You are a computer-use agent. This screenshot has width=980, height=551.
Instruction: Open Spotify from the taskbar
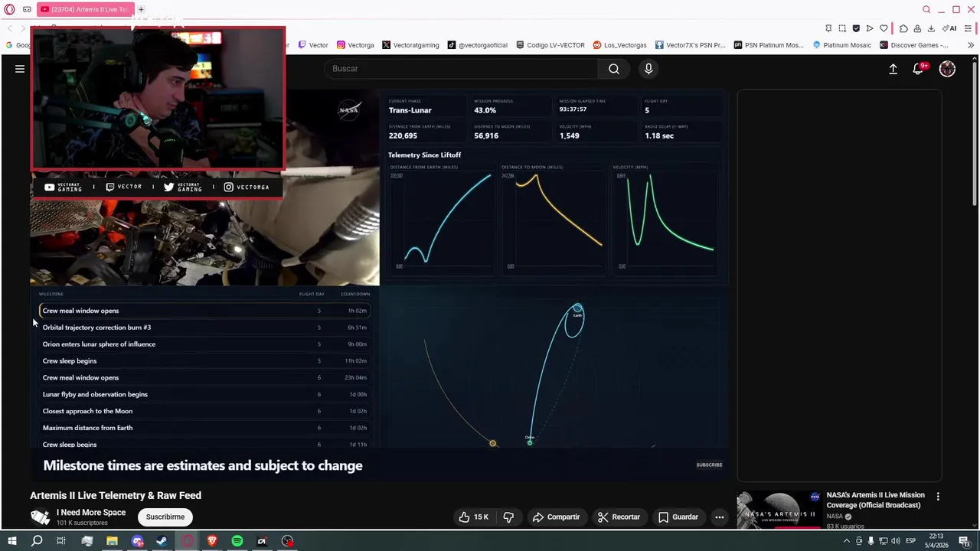[237, 541]
